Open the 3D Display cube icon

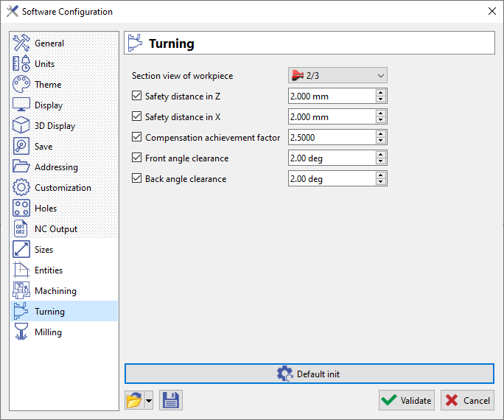tap(21, 126)
